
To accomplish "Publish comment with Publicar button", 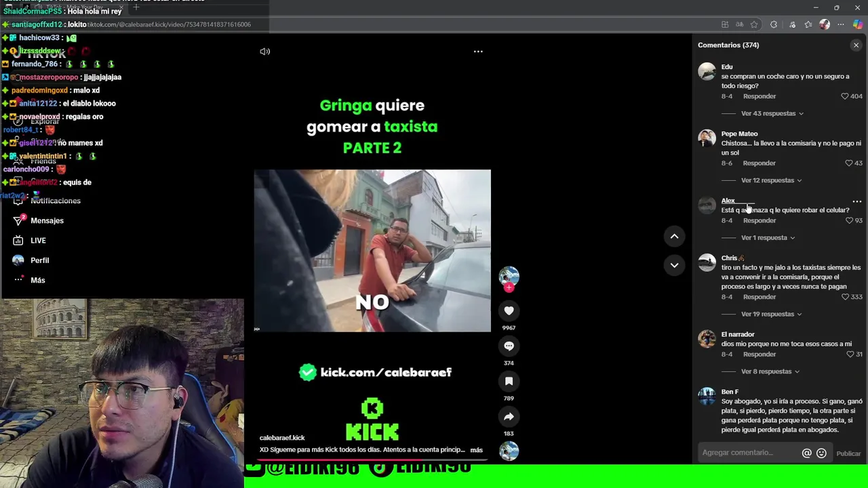I will coord(848,453).
